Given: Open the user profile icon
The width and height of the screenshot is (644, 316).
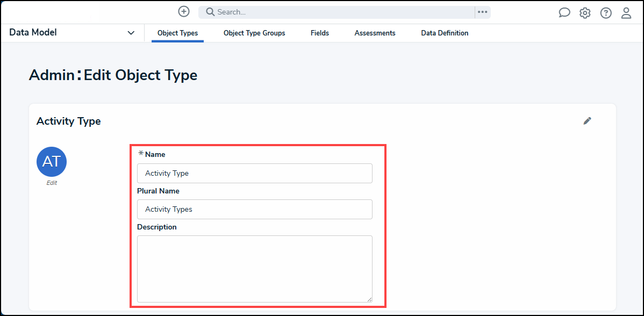Looking at the screenshot, I should 626,12.
